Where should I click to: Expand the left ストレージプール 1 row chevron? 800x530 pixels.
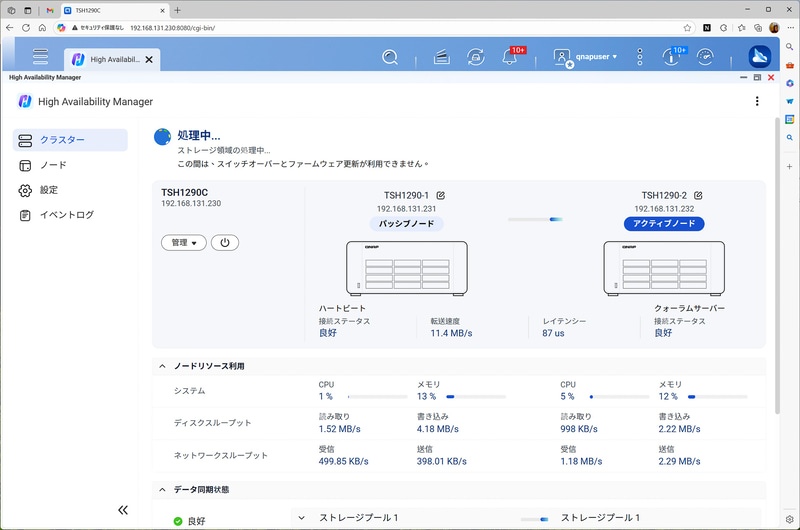[x=302, y=518]
